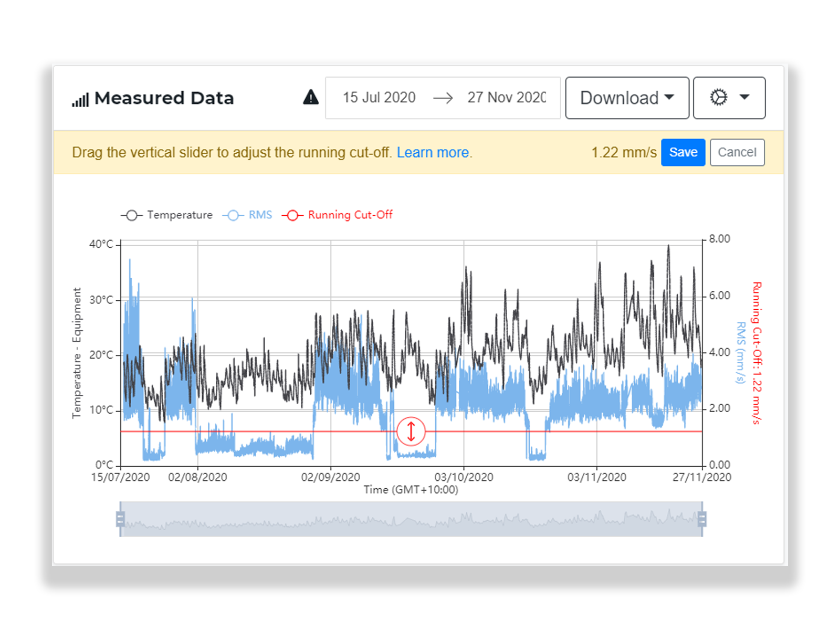Open the Download dropdown menu

coord(627,98)
